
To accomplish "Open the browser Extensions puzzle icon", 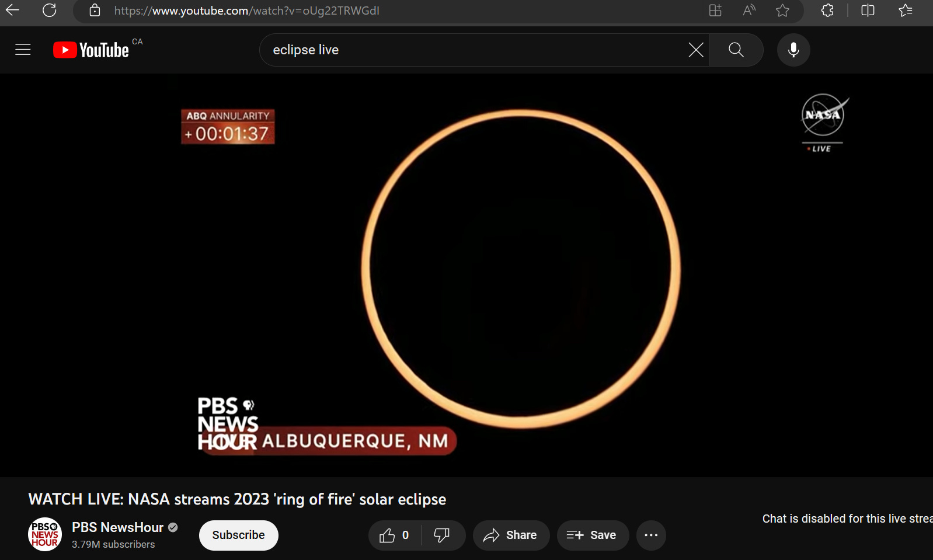I will 827,10.
